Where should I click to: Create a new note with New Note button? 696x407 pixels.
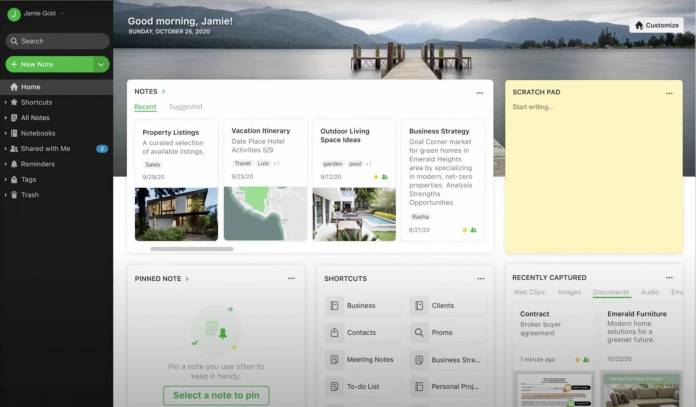point(49,64)
